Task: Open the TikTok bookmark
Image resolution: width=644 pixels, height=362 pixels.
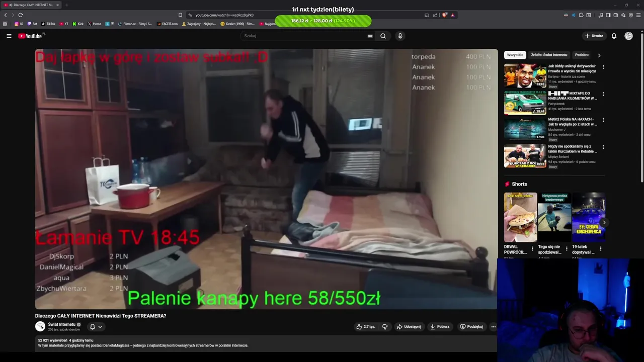Action: [x=48, y=24]
